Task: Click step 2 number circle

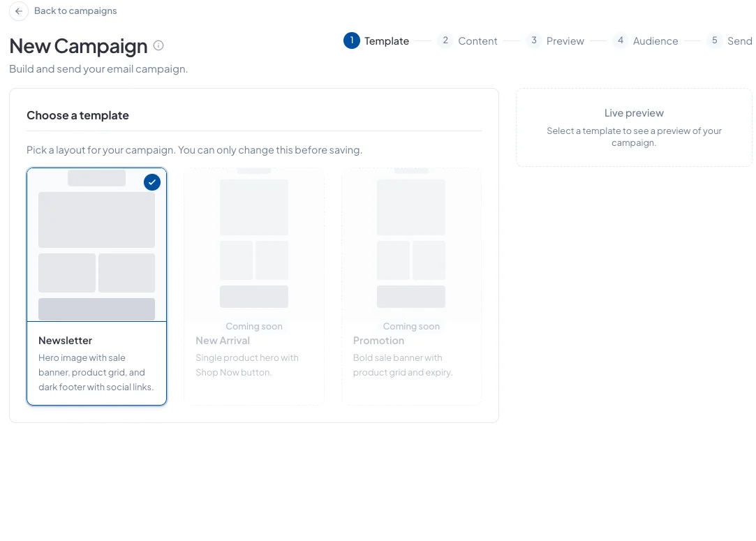Action: tap(445, 40)
